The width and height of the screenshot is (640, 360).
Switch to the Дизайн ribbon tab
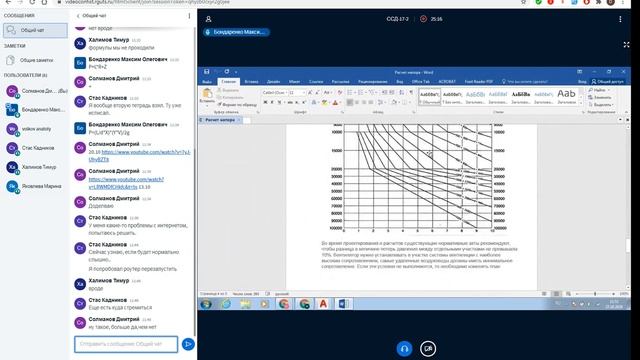(x=273, y=82)
